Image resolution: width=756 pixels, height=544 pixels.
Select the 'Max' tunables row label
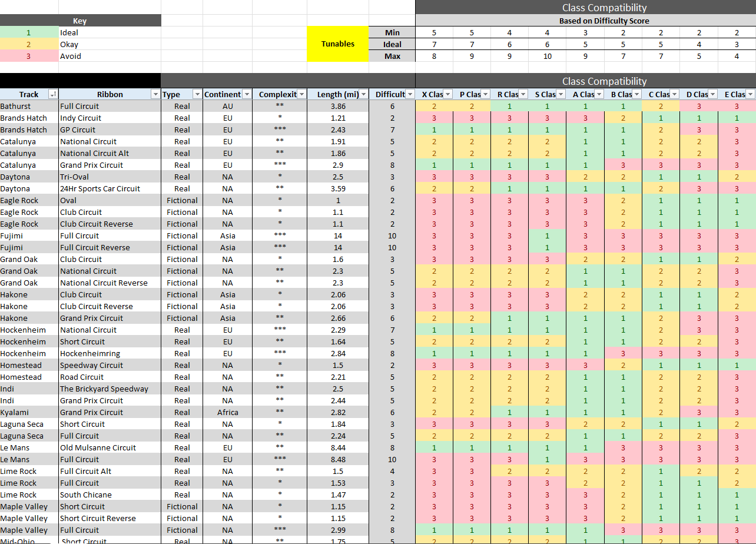[x=392, y=56]
